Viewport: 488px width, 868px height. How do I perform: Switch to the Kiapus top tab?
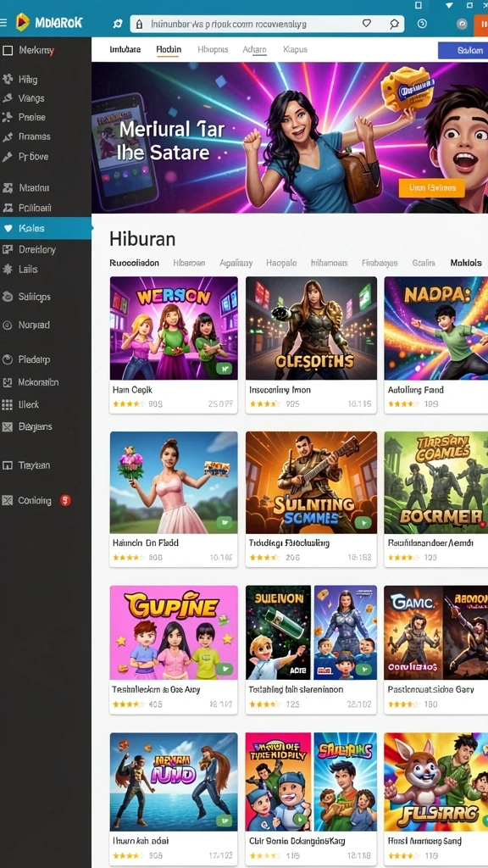295,49
